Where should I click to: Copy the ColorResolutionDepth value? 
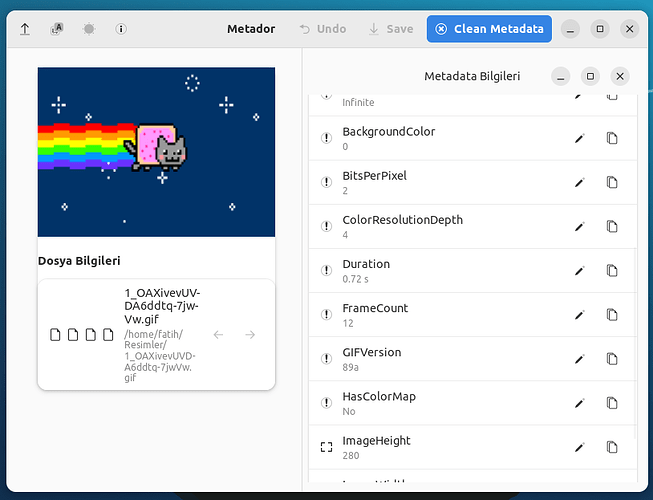tap(612, 227)
